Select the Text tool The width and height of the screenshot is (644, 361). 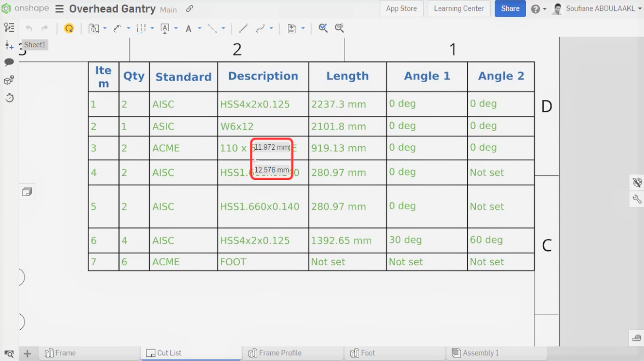pos(188,29)
